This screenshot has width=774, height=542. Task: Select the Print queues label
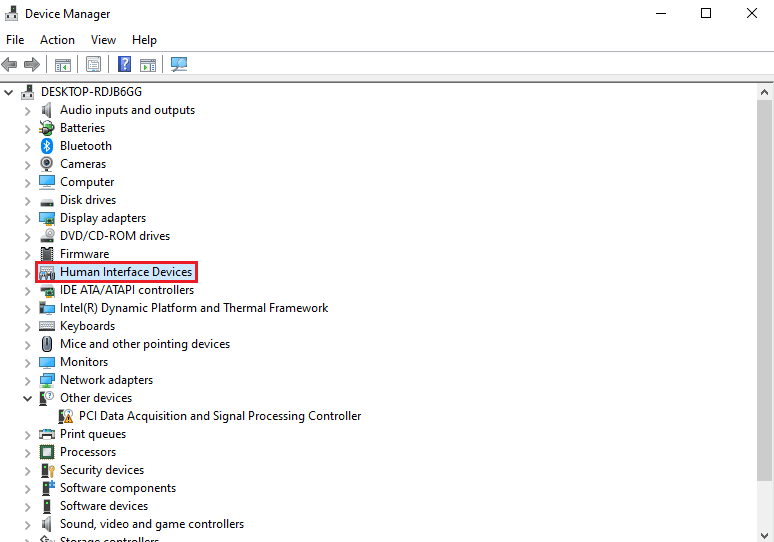click(x=93, y=434)
